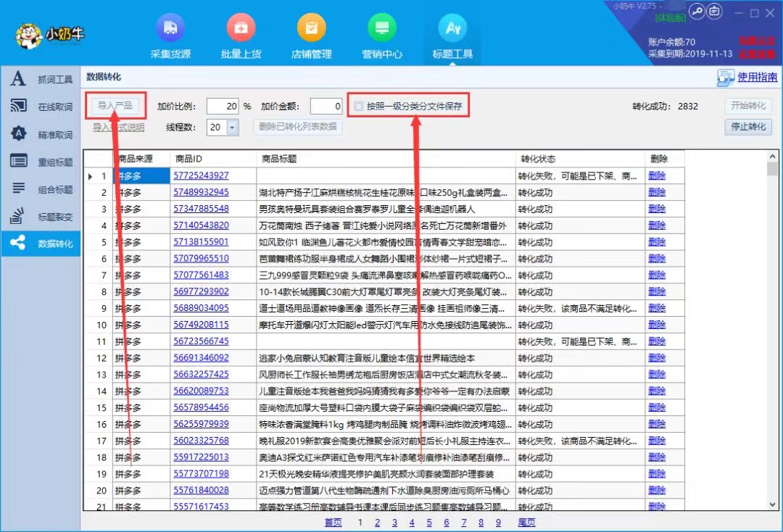Click the 导入产品 button
Image resolution: width=783 pixels, height=532 pixels.
coord(115,105)
